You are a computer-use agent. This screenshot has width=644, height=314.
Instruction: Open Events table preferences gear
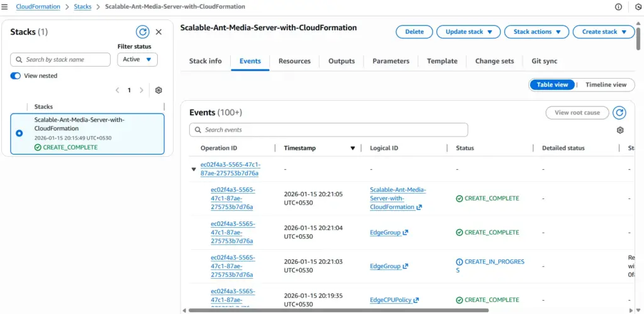(x=620, y=130)
